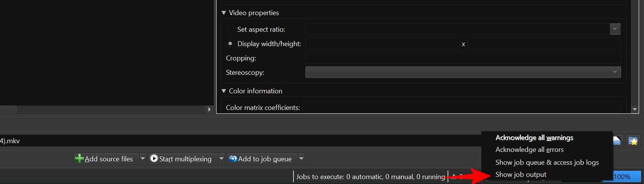644x184 pixels.
Task: Click the green plus Add source files icon
Action: [80, 159]
